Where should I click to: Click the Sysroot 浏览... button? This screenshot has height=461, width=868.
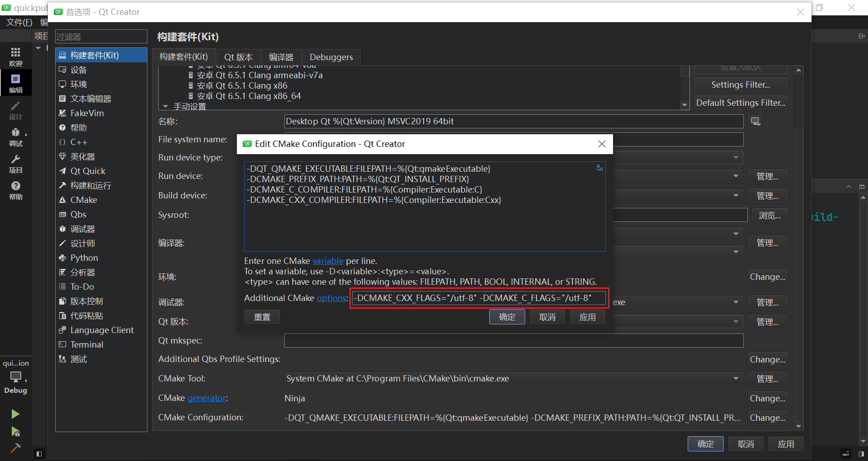pos(769,215)
